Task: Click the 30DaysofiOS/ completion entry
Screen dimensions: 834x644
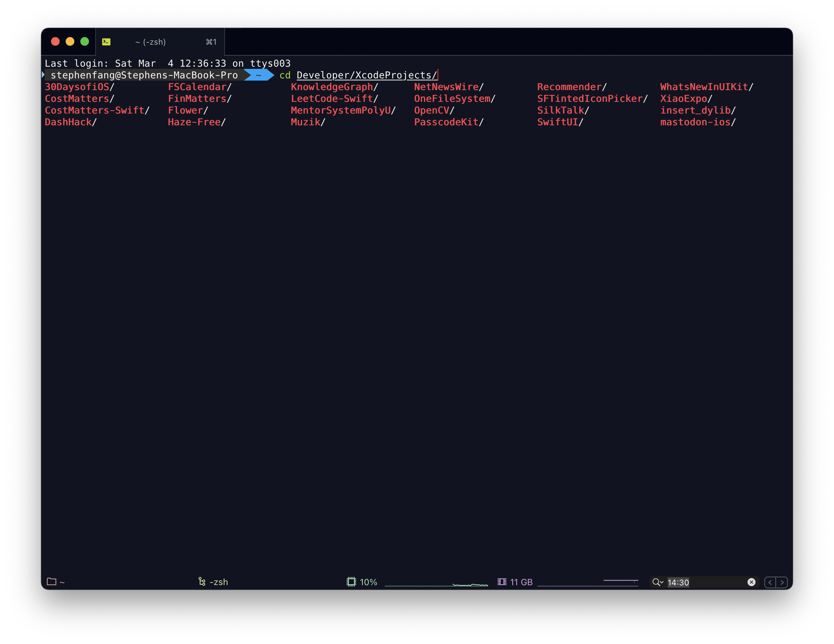Action: (x=80, y=87)
